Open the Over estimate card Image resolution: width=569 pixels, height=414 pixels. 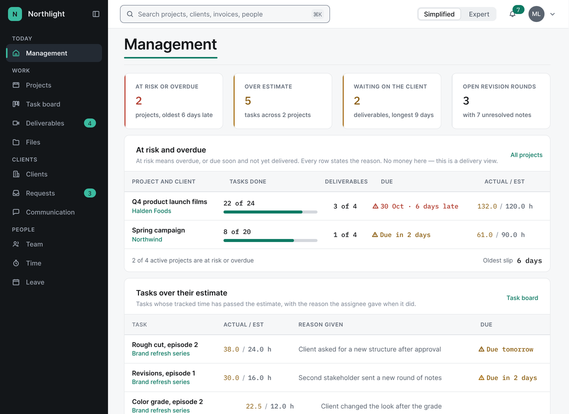click(x=283, y=101)
